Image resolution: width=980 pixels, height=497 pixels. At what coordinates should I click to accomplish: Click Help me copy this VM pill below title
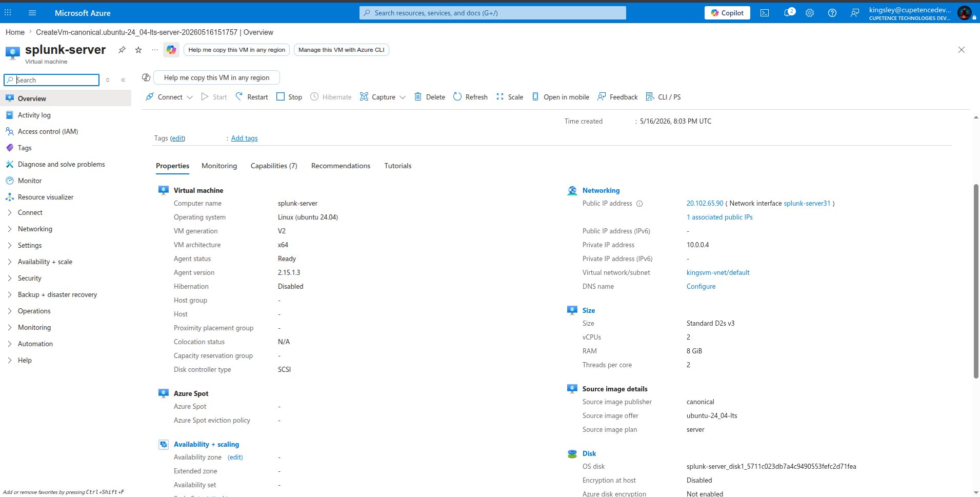pyautogui.click(x=216, y=77)
